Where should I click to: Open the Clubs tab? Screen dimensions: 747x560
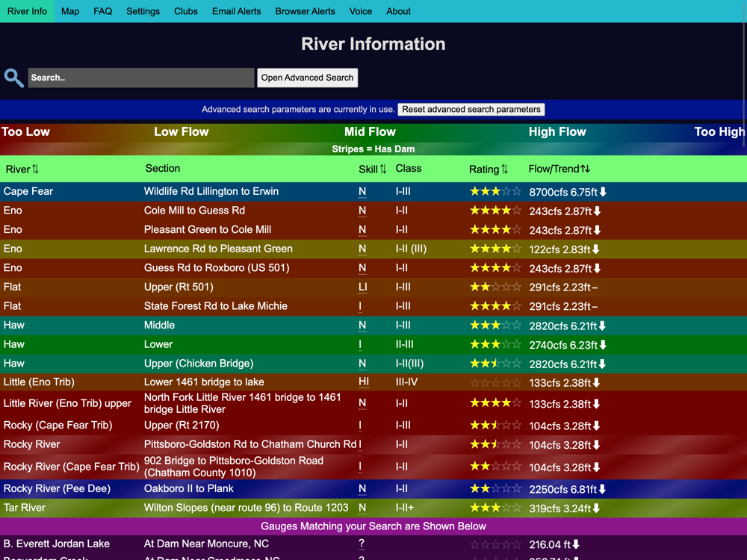pos(186,11)
